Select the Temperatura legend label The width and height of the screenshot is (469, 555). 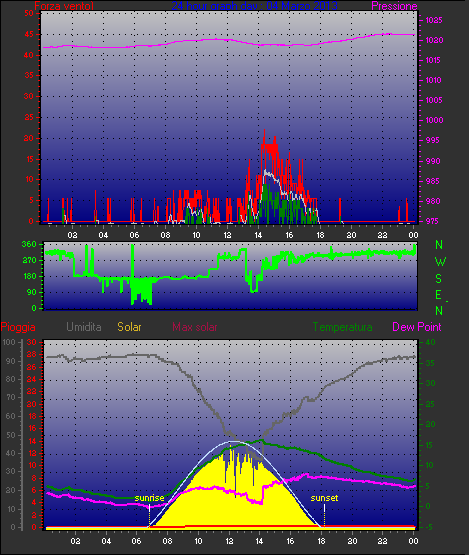pos(342,327)
